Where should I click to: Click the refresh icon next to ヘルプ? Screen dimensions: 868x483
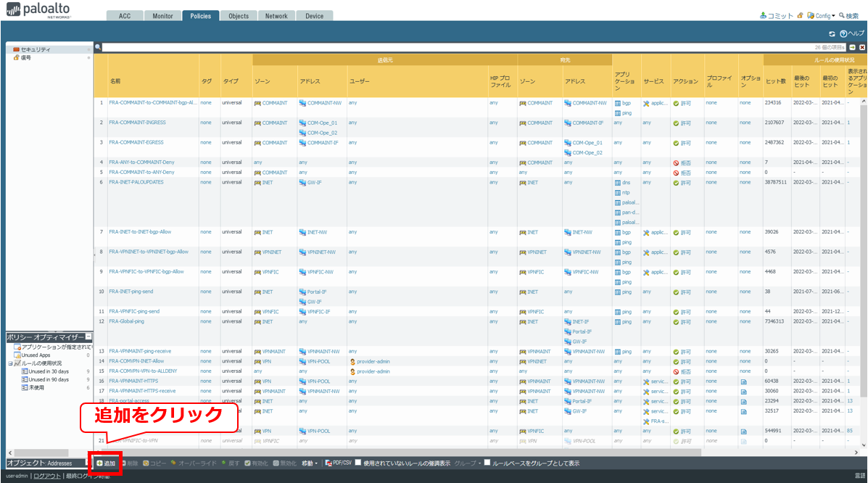pyautogui.click(x=832, y=34)
